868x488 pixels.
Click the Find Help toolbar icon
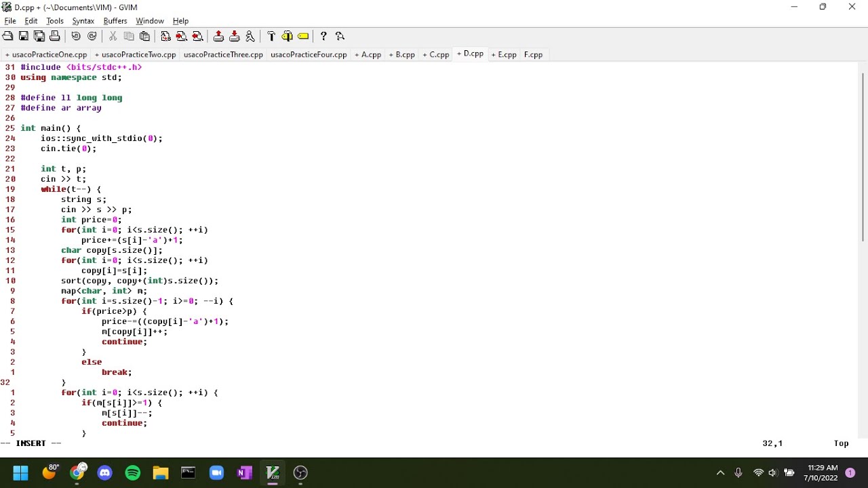[340, 36]
